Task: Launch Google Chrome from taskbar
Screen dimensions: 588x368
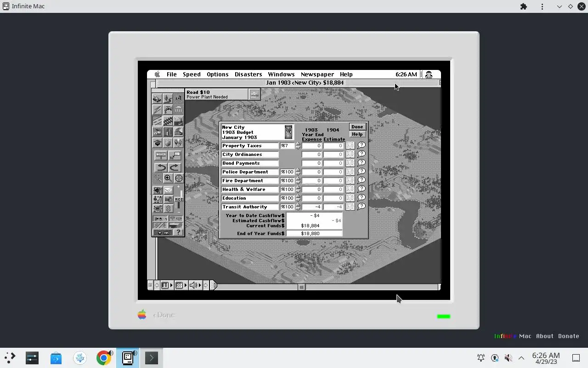Action: click(104, 358)
